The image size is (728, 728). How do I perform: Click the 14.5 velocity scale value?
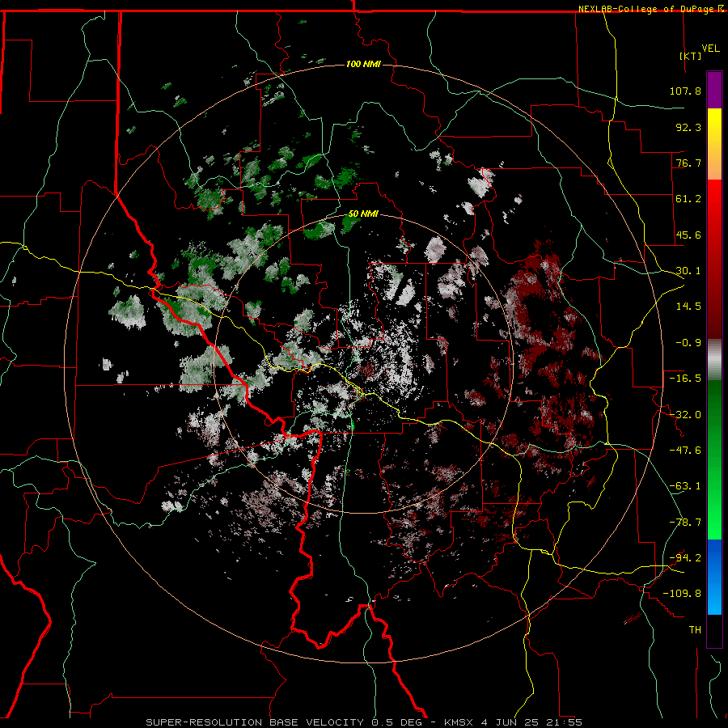pos(688,307)
